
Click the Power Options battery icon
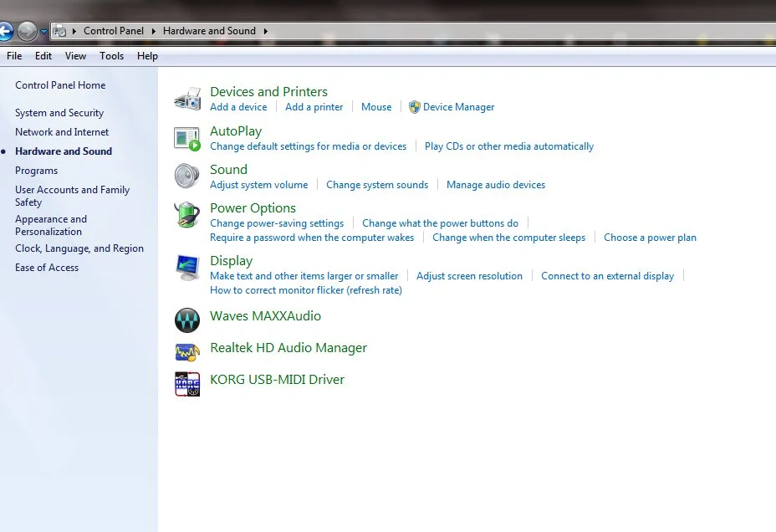(x=187, y=215)
